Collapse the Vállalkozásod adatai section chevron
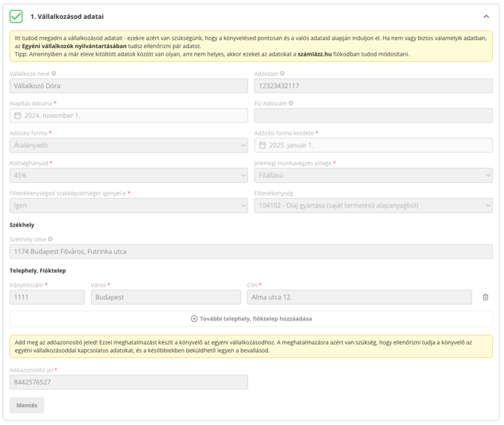This screenshot has height=425, width=504. click(x=486, y=17)
